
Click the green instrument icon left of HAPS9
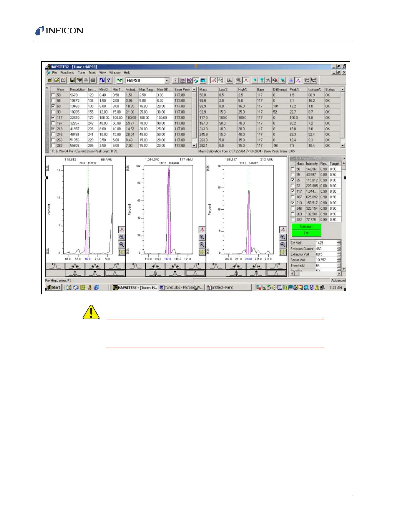click(120, 80)
